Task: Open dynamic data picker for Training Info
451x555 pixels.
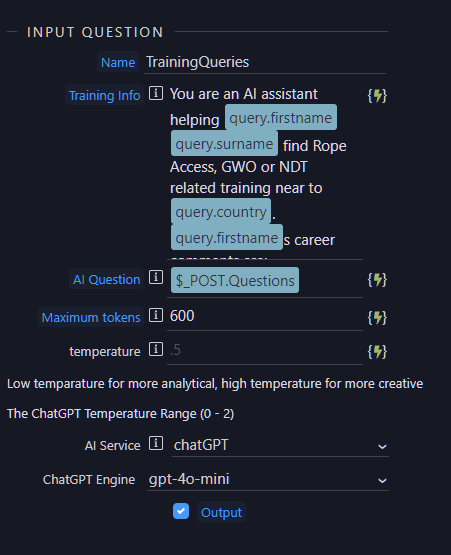Action: tap(377, 96)
